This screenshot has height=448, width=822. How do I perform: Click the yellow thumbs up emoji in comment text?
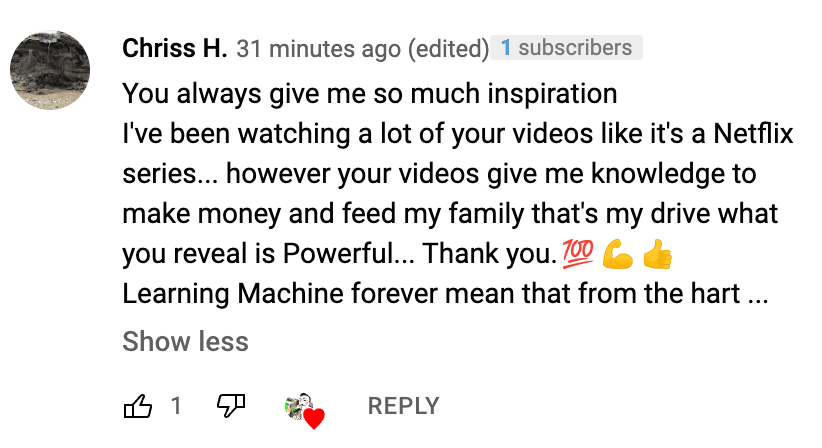tap(656, 255)
